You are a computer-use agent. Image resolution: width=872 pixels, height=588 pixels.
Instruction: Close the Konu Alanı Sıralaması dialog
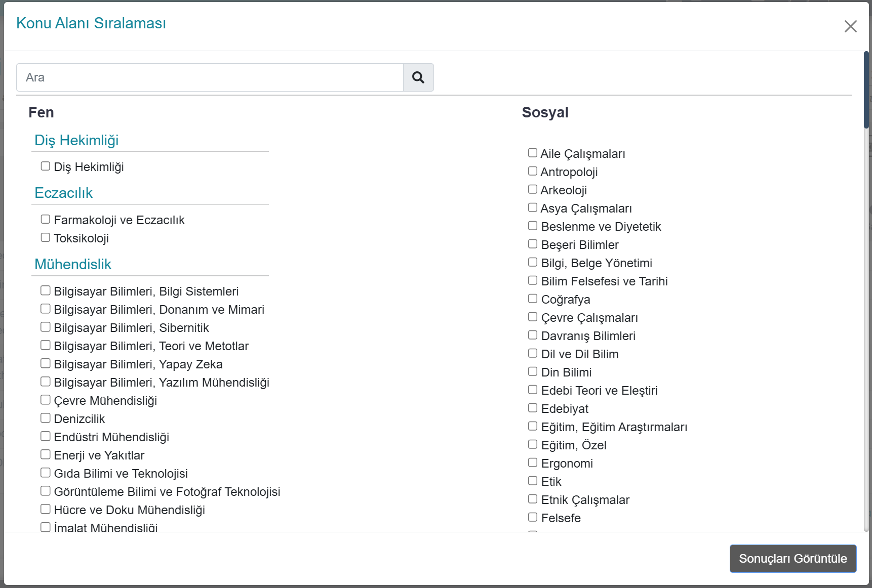click(850, 26)
